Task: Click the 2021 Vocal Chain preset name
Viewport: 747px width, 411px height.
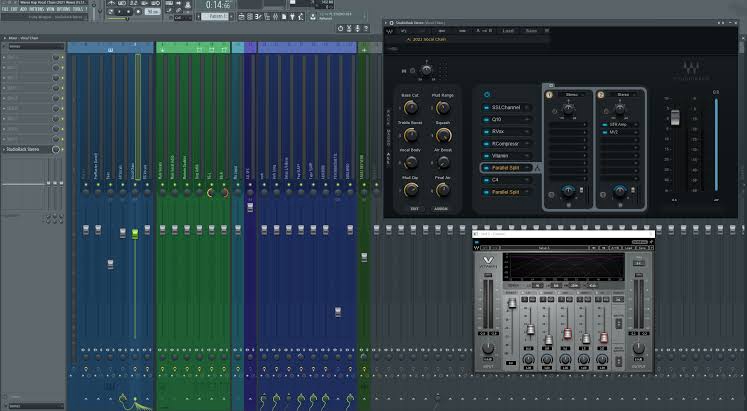Action: click(x=429, y=40)
